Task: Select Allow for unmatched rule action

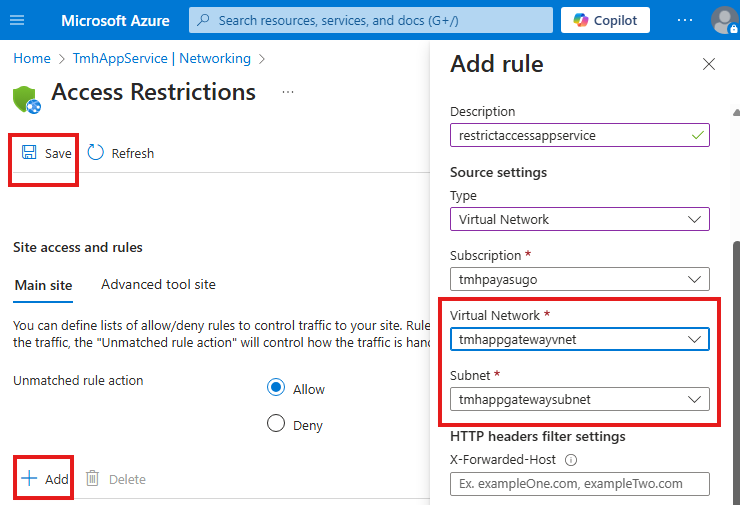Action: (276, 387)
